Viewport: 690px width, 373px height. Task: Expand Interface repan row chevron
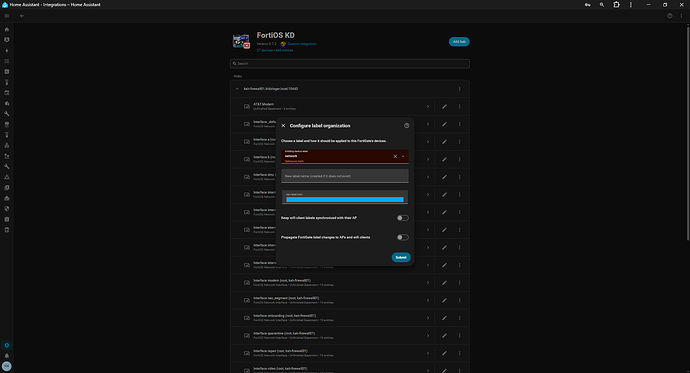click(428, 353)
